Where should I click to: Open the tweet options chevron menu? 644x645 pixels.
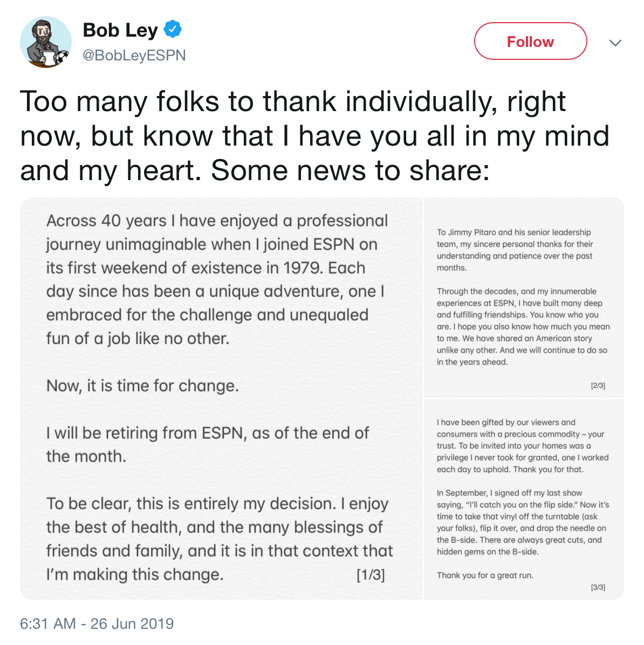(x=615, y=43)
